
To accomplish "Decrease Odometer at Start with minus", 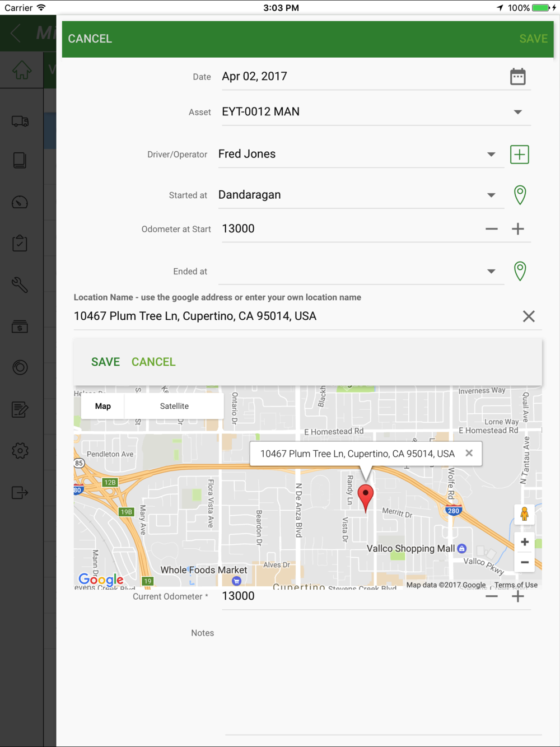I will pos(492,229).
